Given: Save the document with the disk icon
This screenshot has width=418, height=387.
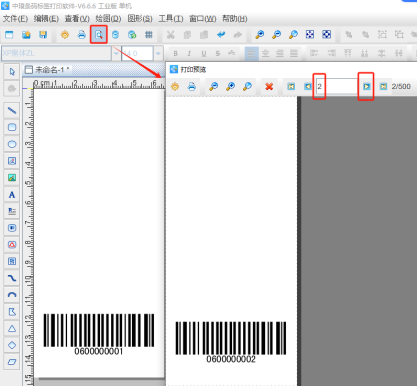Looking at the screenshot, I should point(43,34).
